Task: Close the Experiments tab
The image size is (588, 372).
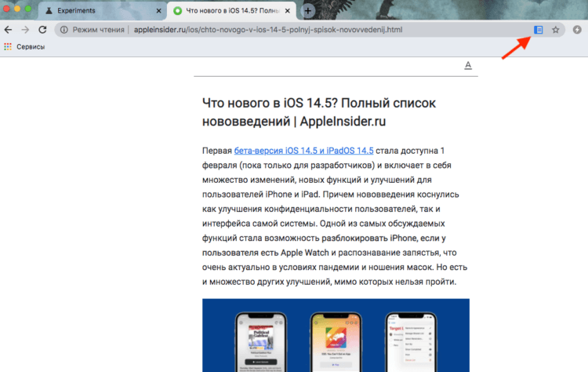Action: click(158, 11)
